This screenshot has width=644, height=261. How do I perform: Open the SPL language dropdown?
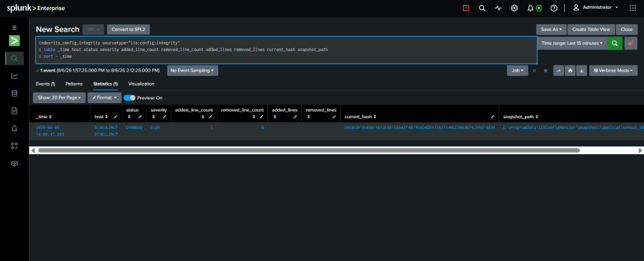(x=93, y=30)
